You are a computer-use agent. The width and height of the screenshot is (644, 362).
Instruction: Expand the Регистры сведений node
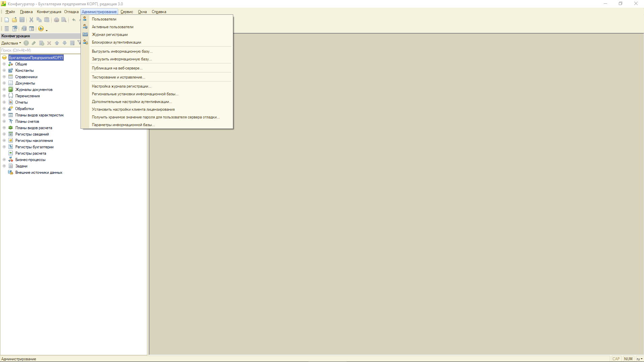[x=4, y=134]
